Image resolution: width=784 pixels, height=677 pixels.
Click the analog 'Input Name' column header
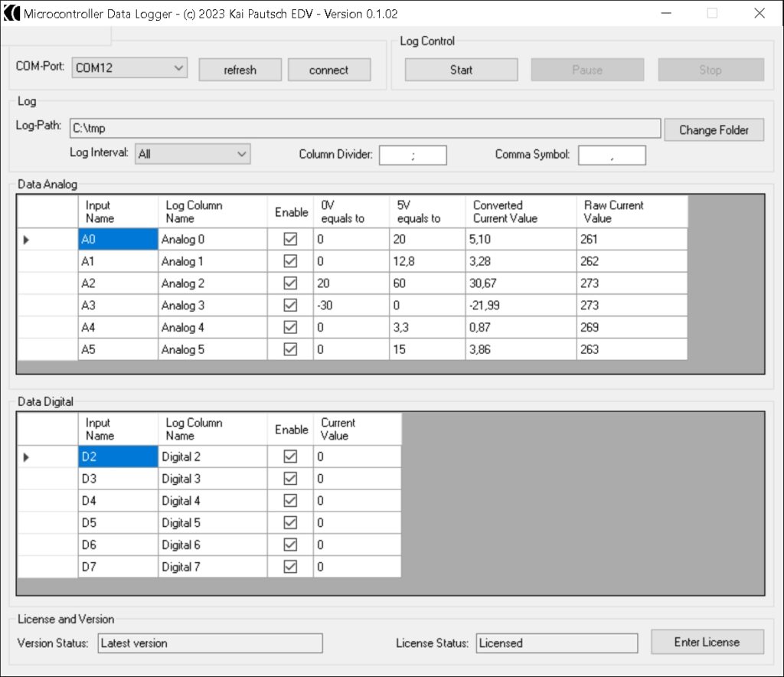(x=118, y=211)
